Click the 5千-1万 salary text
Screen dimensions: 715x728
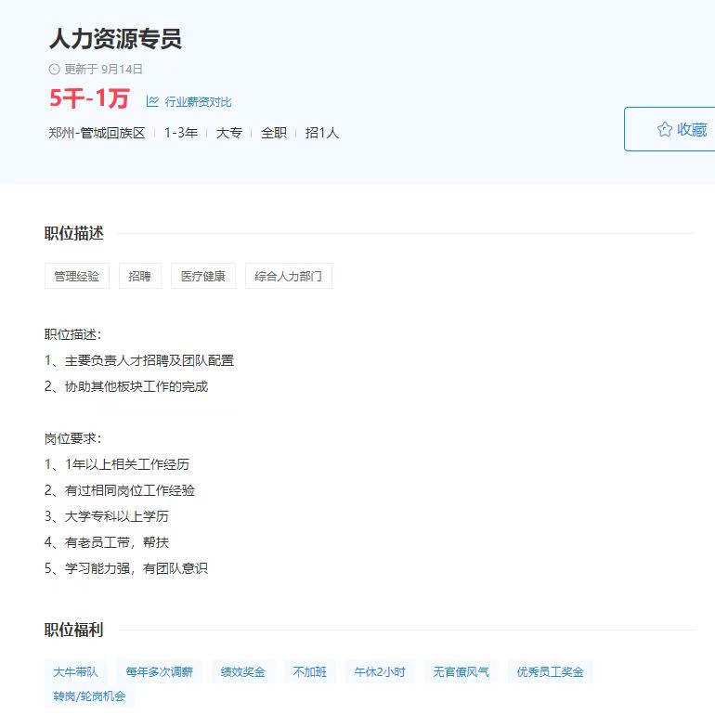[89, 98]
